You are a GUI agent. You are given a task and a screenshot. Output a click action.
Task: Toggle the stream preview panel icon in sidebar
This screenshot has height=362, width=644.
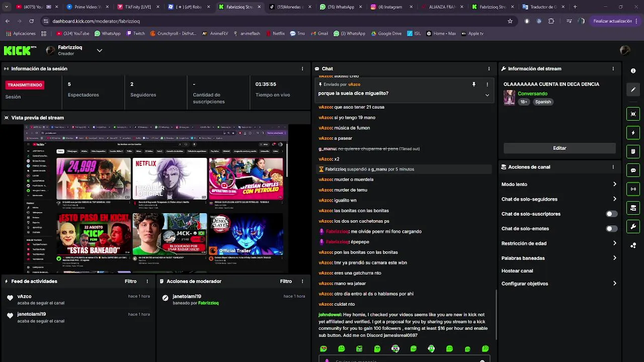[x=633, y=114]
